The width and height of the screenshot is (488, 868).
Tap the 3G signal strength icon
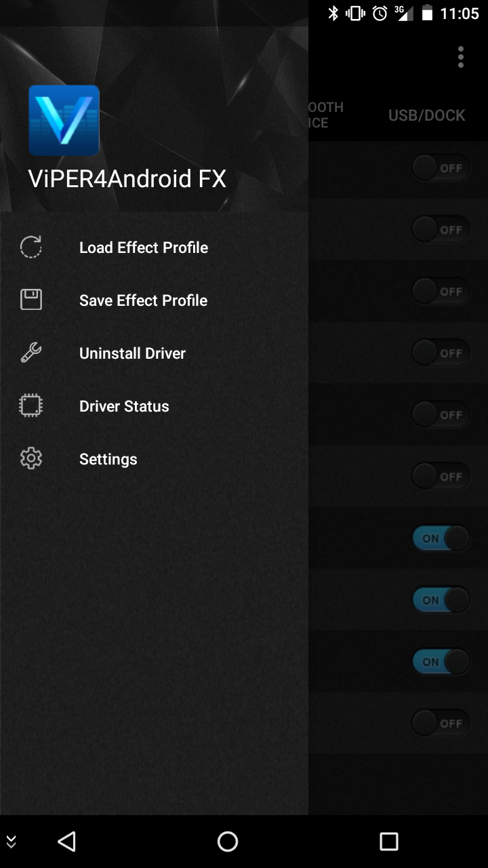[x=403, y=14]
